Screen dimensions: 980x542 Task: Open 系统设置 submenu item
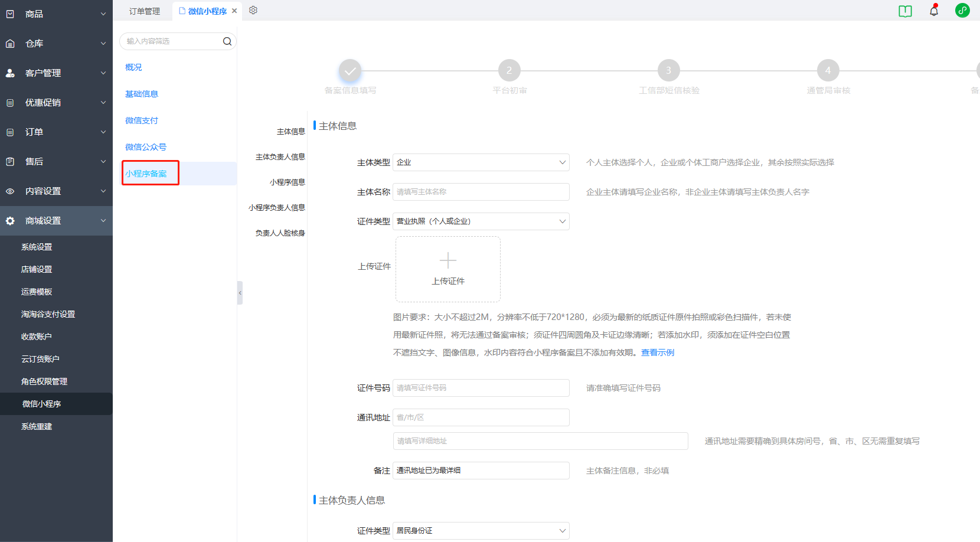(x=37, y=247)
